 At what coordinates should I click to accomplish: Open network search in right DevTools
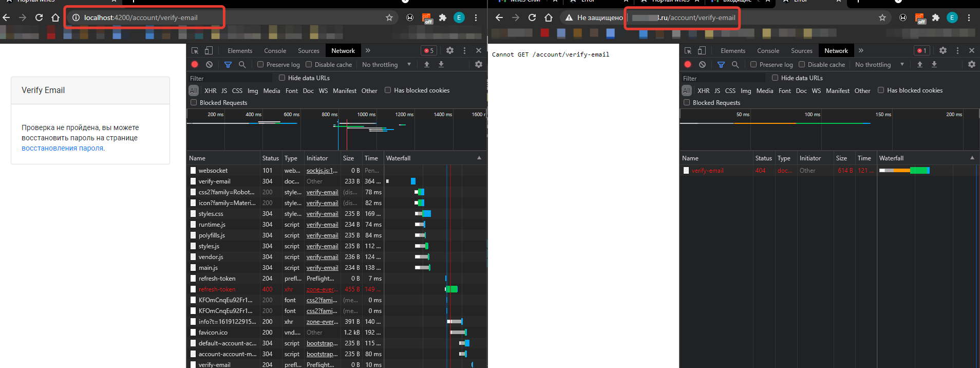click(x=736, y=64)
